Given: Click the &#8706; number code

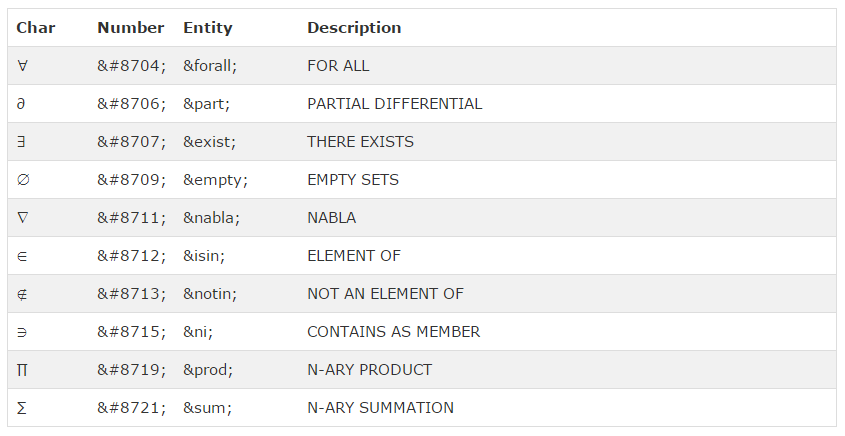Looking at the screenshot, I should click(x=131, y=104).
